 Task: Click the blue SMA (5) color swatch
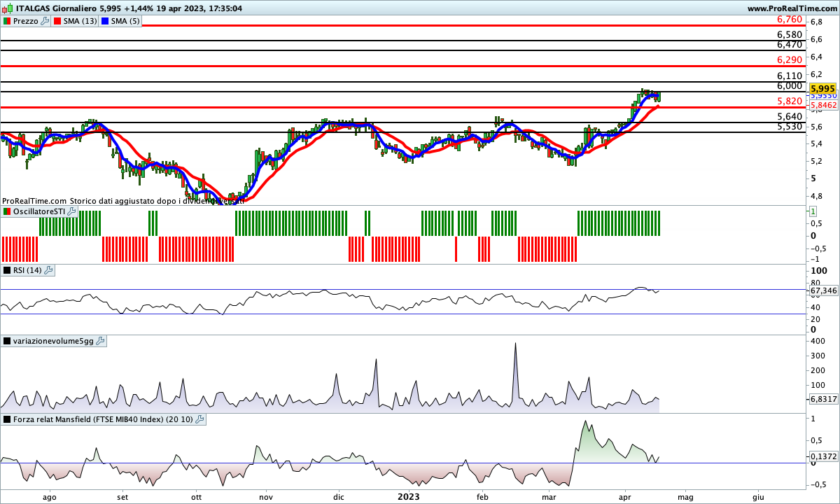pos(106,21)
